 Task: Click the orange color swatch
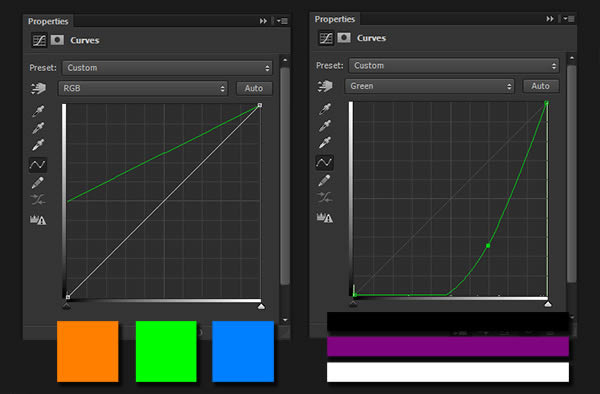88,351
